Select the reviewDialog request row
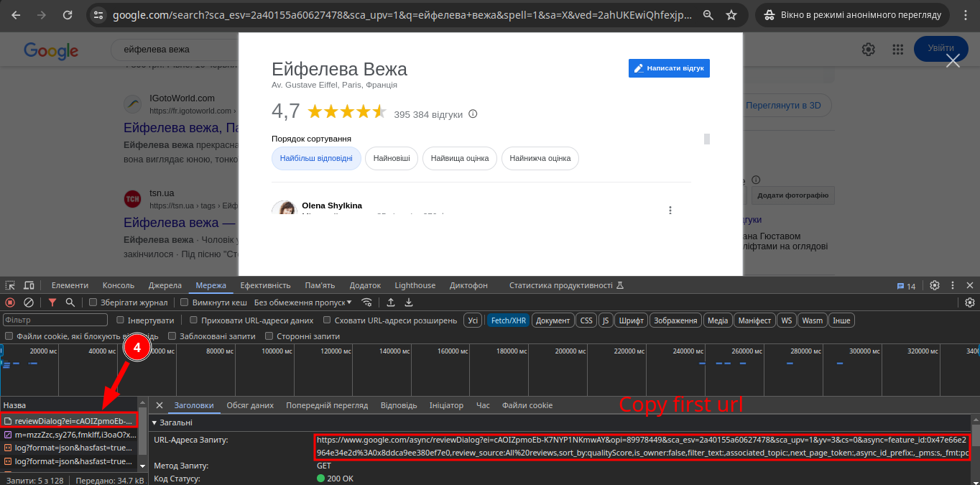 (x=69, y=420)
